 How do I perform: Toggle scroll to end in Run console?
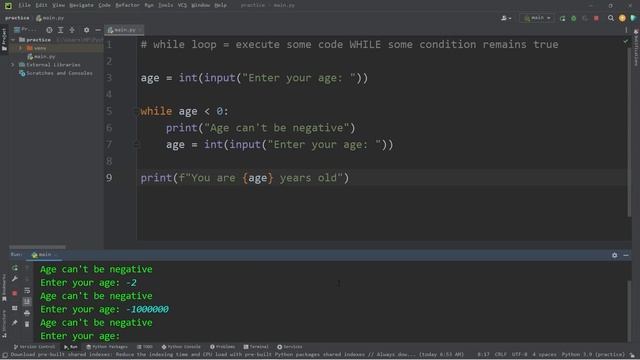(x=27, y=302)
